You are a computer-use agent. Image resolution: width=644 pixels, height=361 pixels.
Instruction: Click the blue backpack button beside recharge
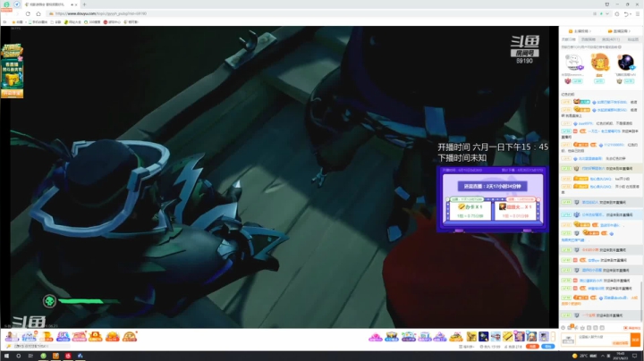click(548, 347)
